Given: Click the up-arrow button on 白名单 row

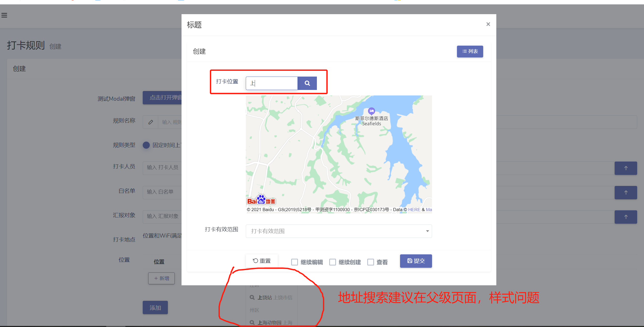Looking at the screenshot, I should [x=626, y=192].
